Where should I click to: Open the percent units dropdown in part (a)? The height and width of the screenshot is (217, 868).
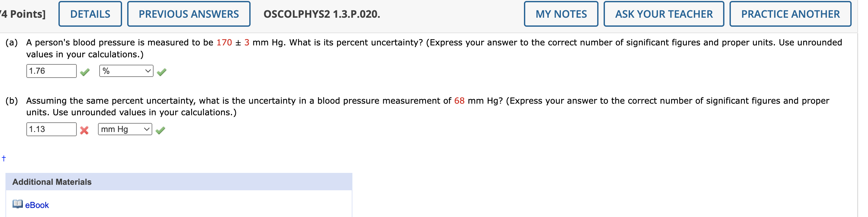pos(126,71)
